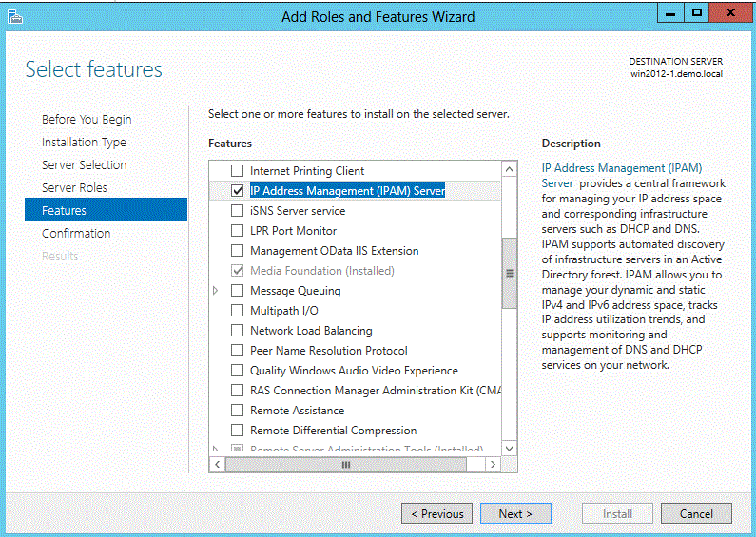
Task: Check the Remote Assistance feature
Action: point(238,411)
